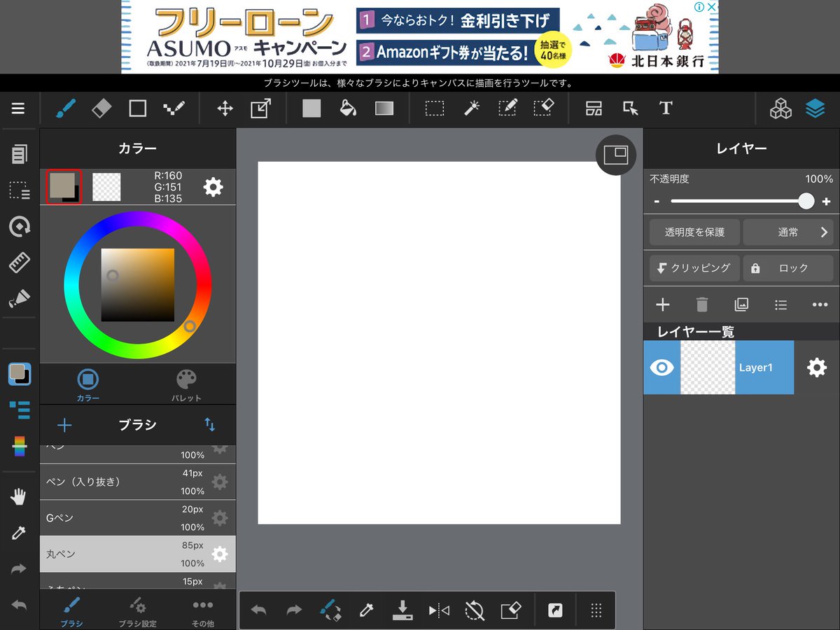Select the Magic Wand selection tool
The height and width of the screenshot is (630, 840).
click(x=471, y=108)
